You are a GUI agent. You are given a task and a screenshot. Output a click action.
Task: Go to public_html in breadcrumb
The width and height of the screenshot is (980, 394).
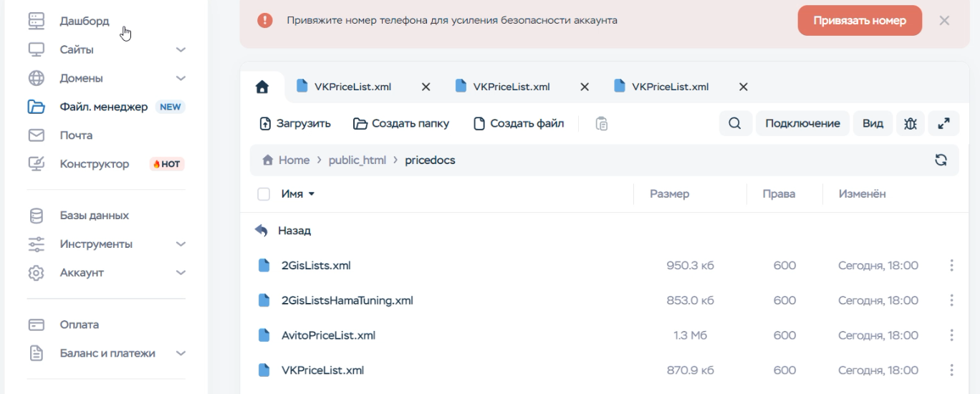pos(357,160)
